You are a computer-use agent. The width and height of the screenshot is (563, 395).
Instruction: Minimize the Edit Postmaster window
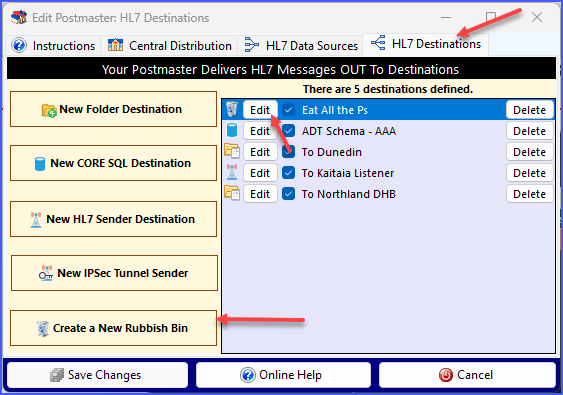(446, 17)
